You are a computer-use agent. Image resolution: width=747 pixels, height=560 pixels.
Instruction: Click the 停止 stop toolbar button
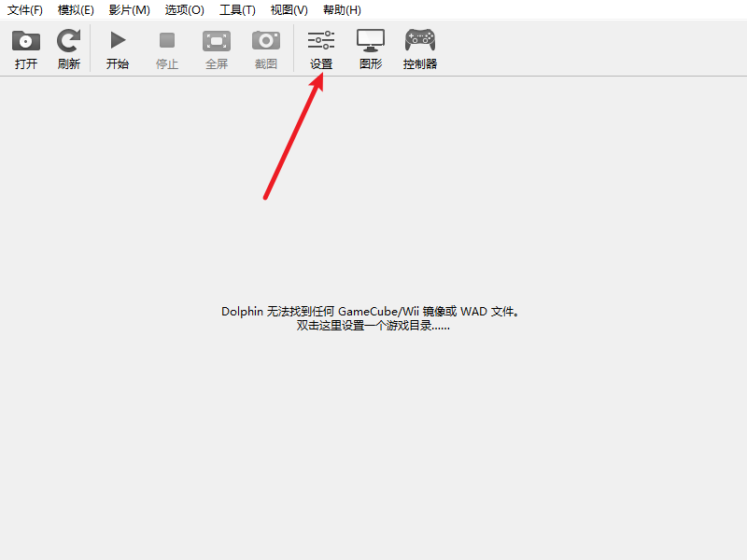click(167, 49)
